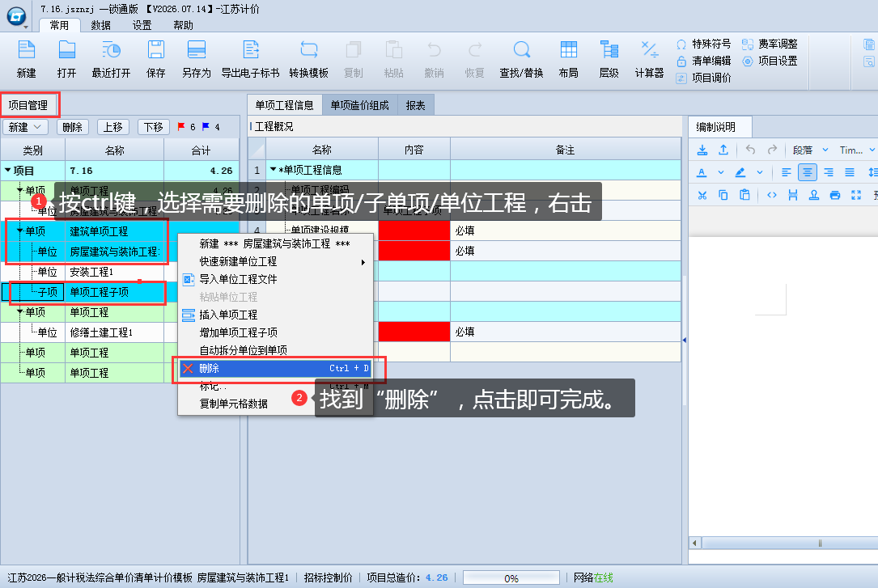
Task: Open the font color dropdown arrow
Action: click(721, 172)
